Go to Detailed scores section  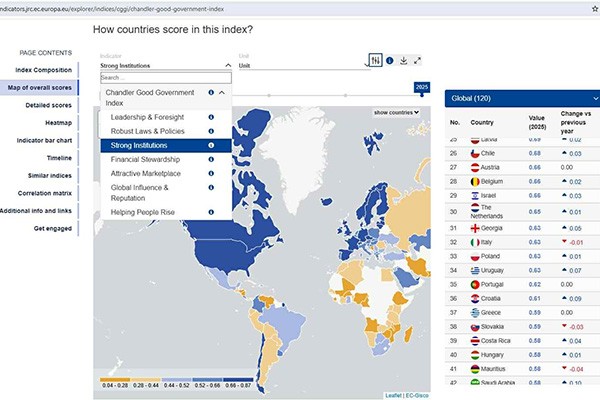48,105
